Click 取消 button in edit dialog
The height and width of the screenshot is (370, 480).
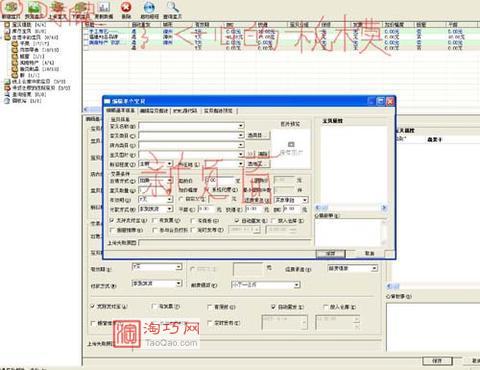pyautogui.click(x=369, y=254)
